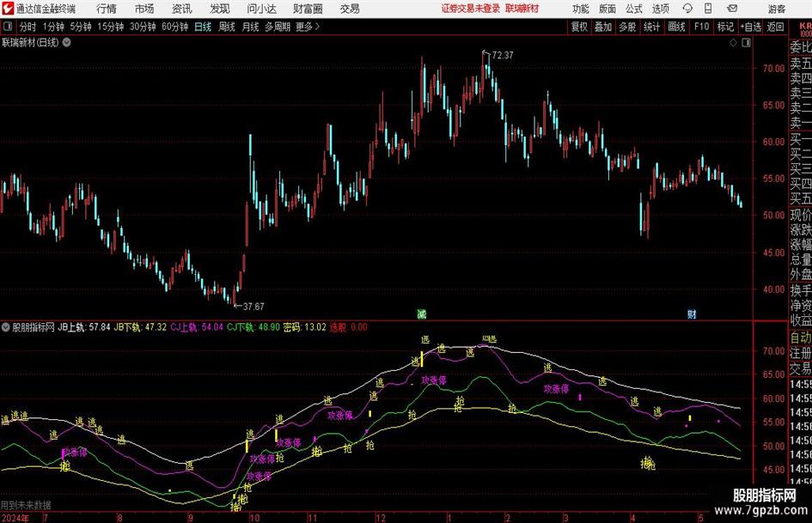The height and width of the screenshot is (523, 812).
Task: Click the 37.67 low price label
Action: point(253,307)
